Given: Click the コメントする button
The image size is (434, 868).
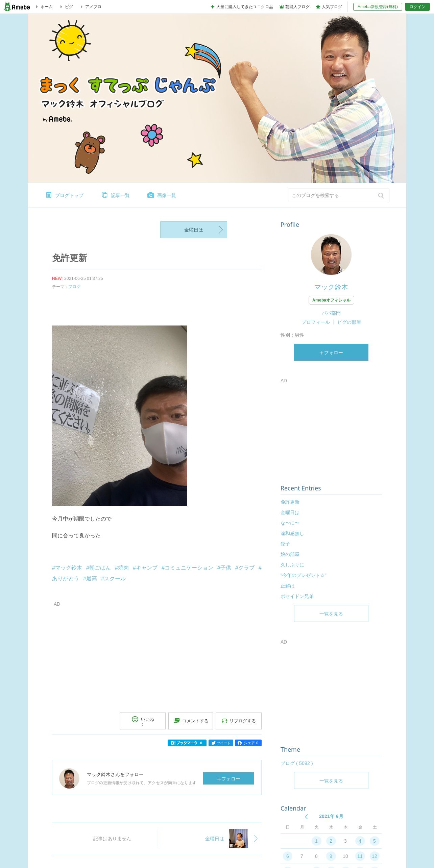Looking at the screenshot, I should click(x=191, y=721).
